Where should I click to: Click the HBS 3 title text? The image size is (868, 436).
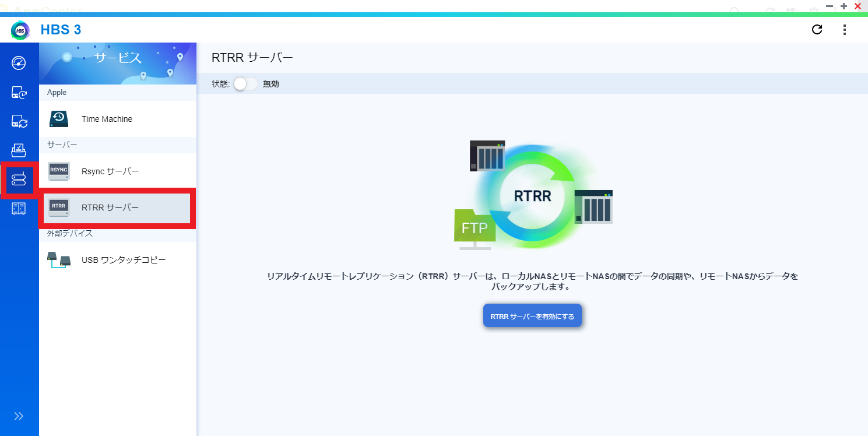[x=61, y=30]
